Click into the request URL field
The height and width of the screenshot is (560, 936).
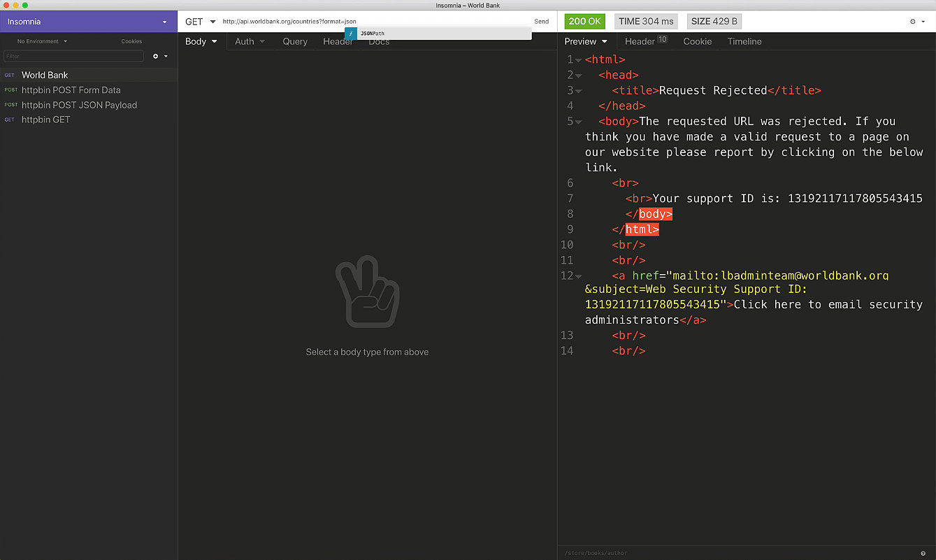pos(374,22)
